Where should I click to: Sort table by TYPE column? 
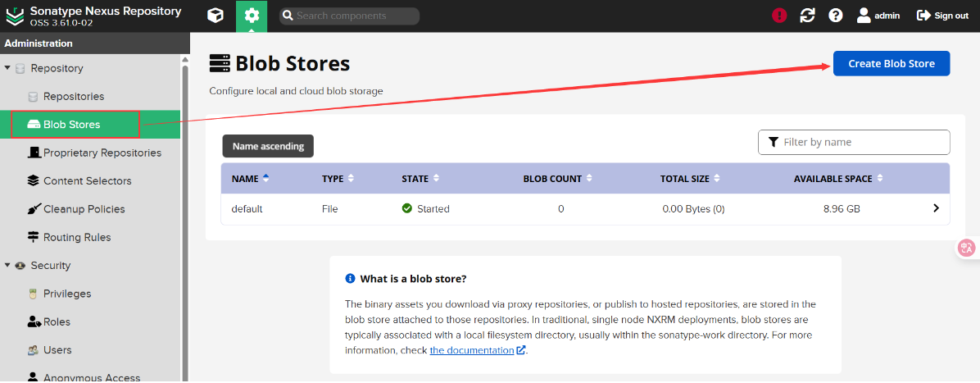(x=338, y=178)
